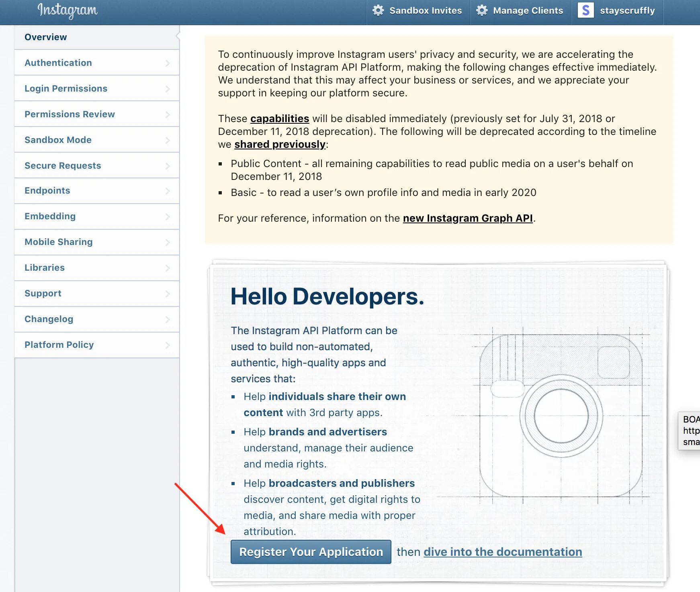Expand the Endpoints chevron arrow
This screenshot has height=592, width=700.
pos(168,191)
